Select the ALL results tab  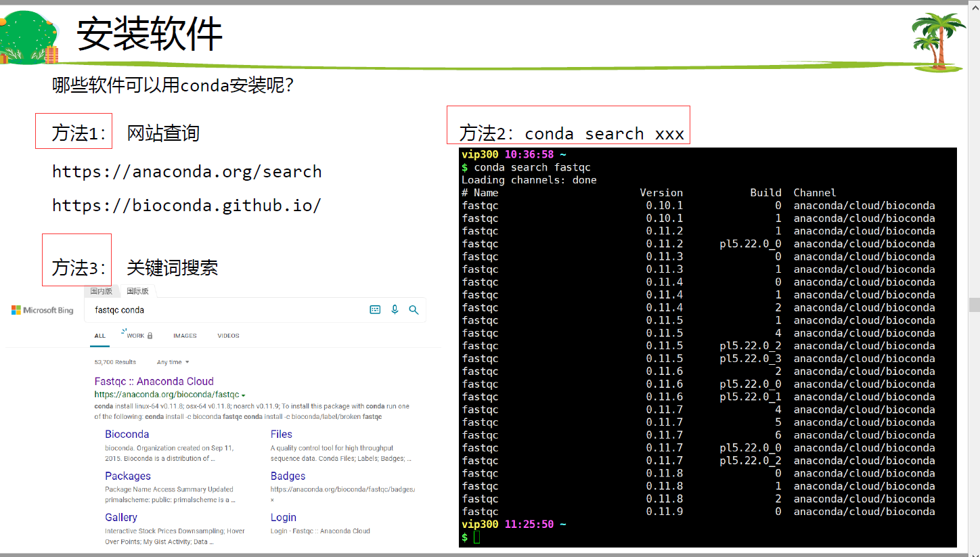coord(99,335)
